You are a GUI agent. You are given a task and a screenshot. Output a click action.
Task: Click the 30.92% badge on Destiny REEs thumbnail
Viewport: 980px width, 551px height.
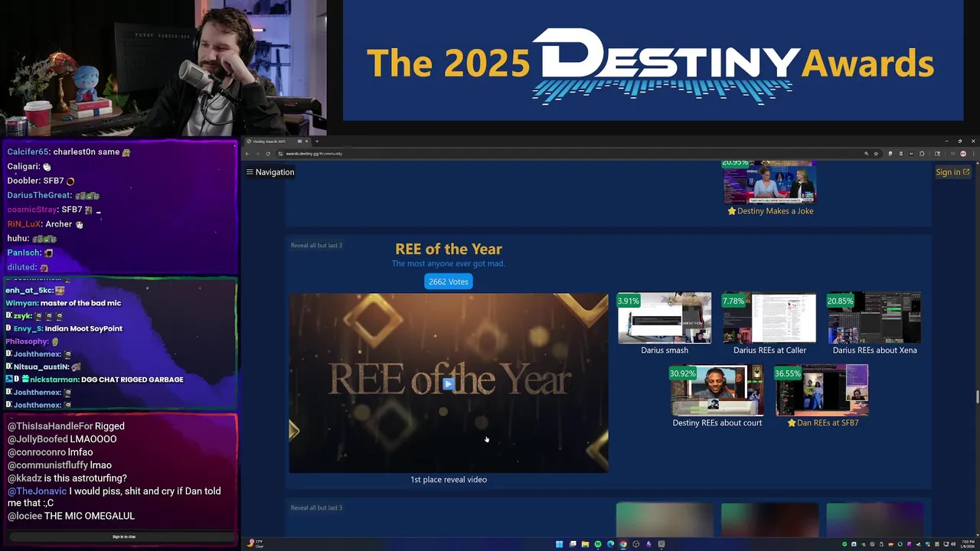click(x=683, y=374)
